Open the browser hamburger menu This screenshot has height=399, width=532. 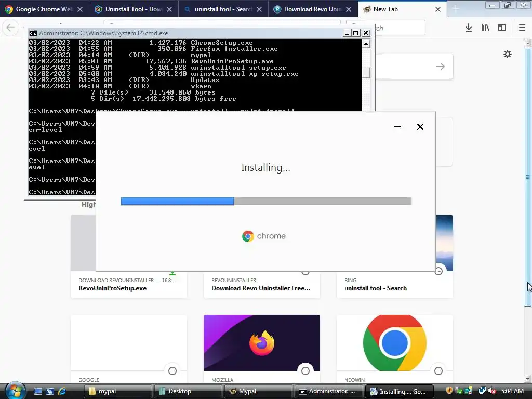pos(522,28)
